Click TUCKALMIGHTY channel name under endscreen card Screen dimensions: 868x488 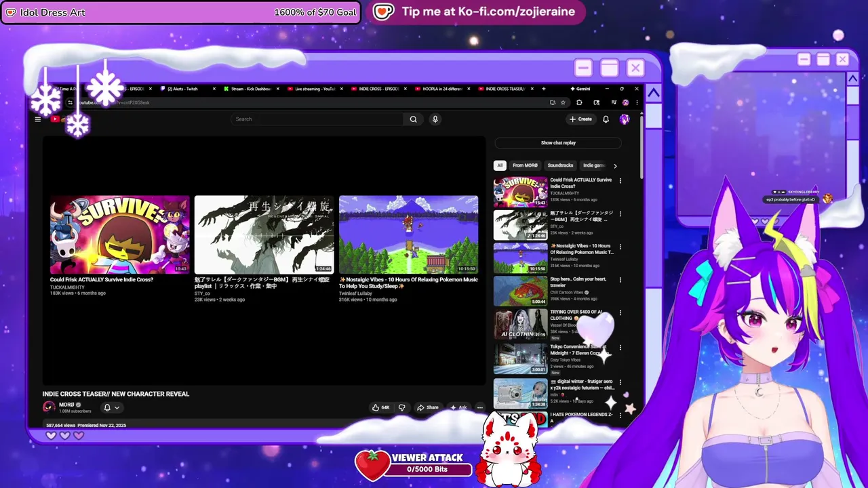point(68,287)
